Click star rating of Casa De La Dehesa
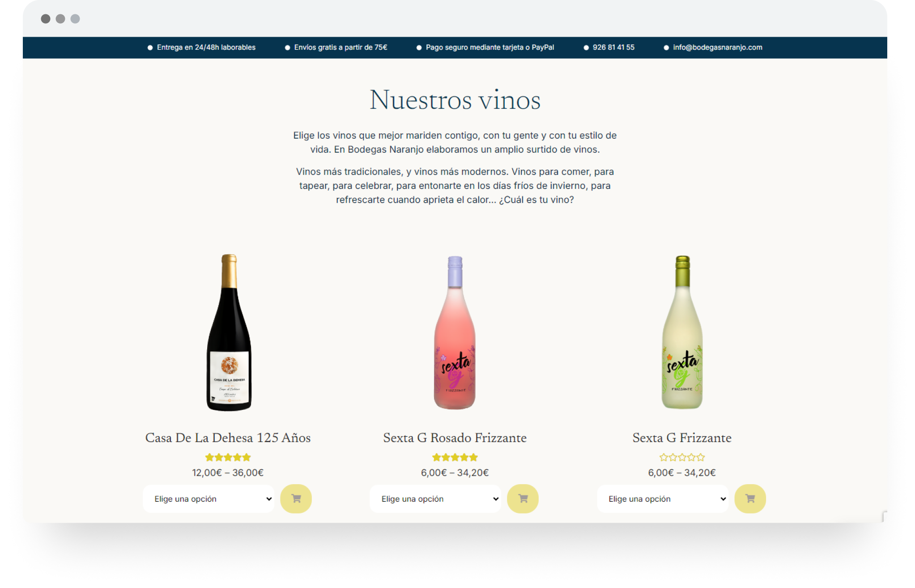Image resolution: width=915 pixels, height=588 pixels. coord(228,457)
